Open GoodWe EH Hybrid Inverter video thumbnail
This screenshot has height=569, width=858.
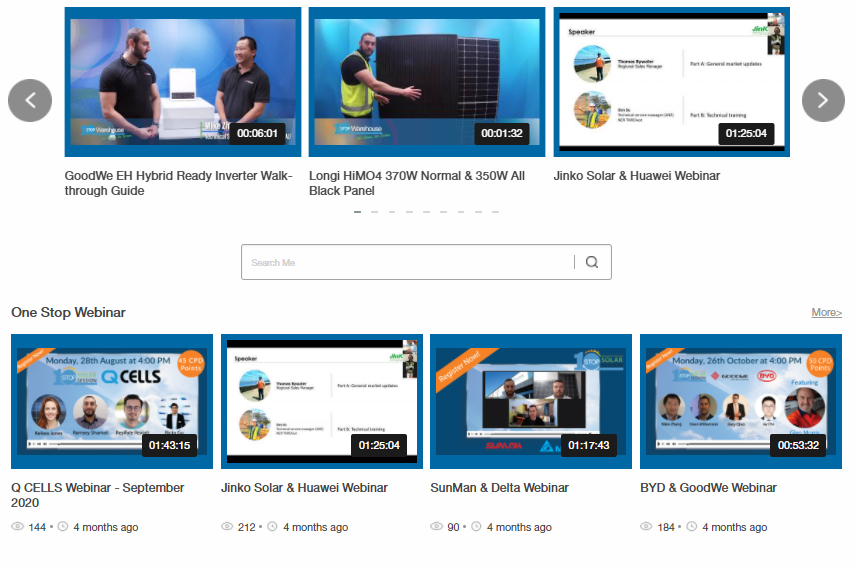pos(183,82)
